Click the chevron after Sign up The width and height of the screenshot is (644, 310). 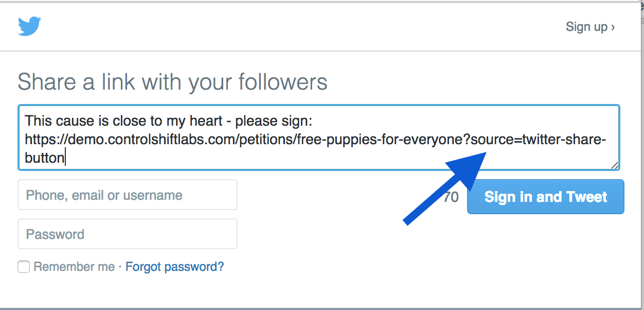pyautogui.click(x=613, y=27)
